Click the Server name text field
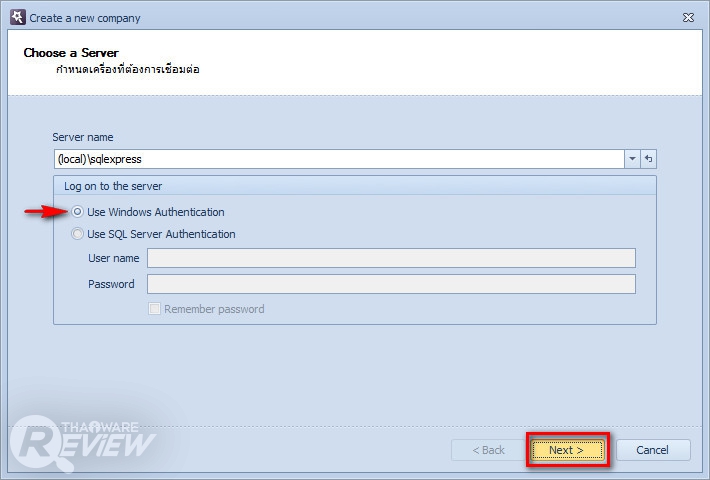Image resolution: width=710 pixels, height=480 pixels. [x=339, y=159]
